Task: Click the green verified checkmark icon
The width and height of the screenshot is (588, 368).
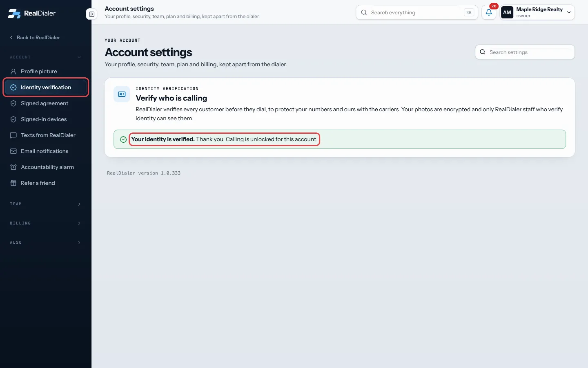Action: pos(123,139)
